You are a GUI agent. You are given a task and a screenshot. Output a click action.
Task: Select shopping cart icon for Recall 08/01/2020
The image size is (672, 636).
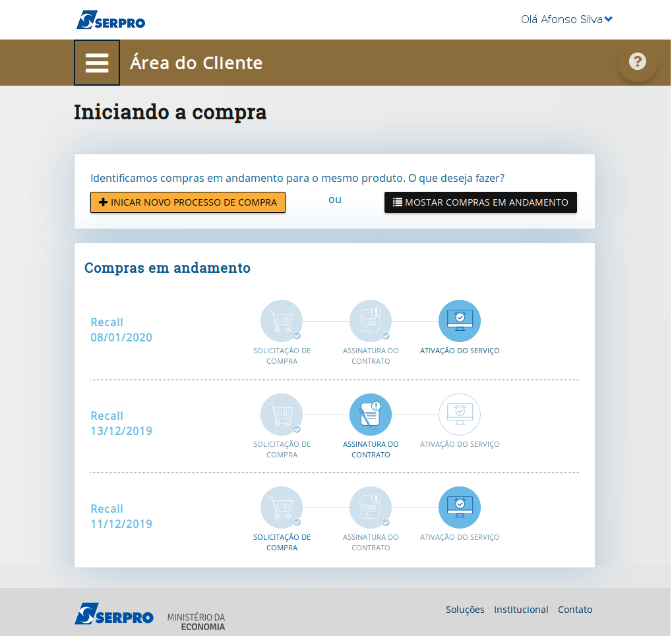282,321
